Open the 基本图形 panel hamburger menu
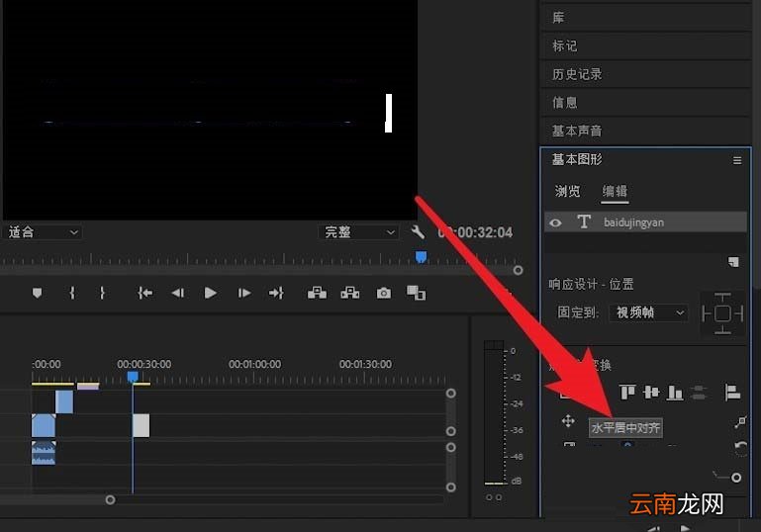This screenshot has height=532, width=761. point(736,160)
